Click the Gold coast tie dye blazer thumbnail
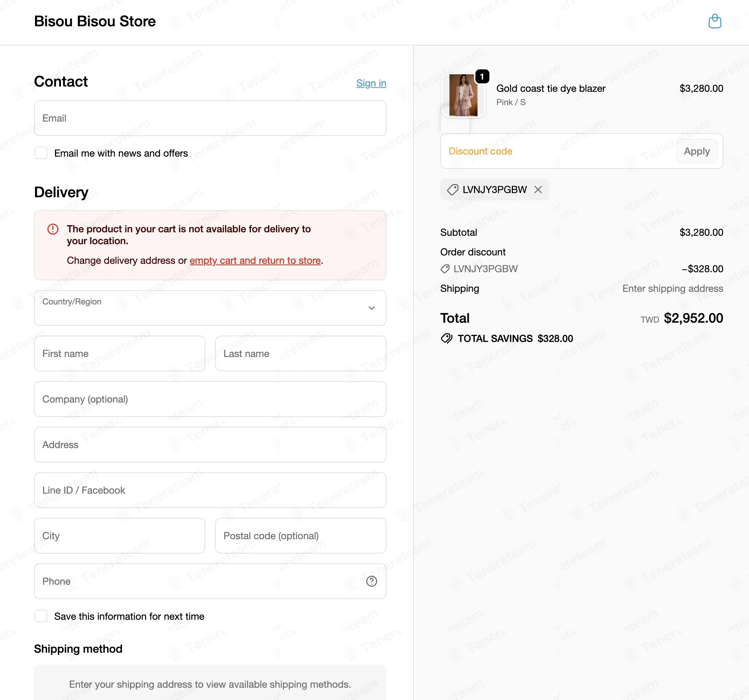Image resolution: width=749 pixels, height=700 pixels. [x=463, y=95]
